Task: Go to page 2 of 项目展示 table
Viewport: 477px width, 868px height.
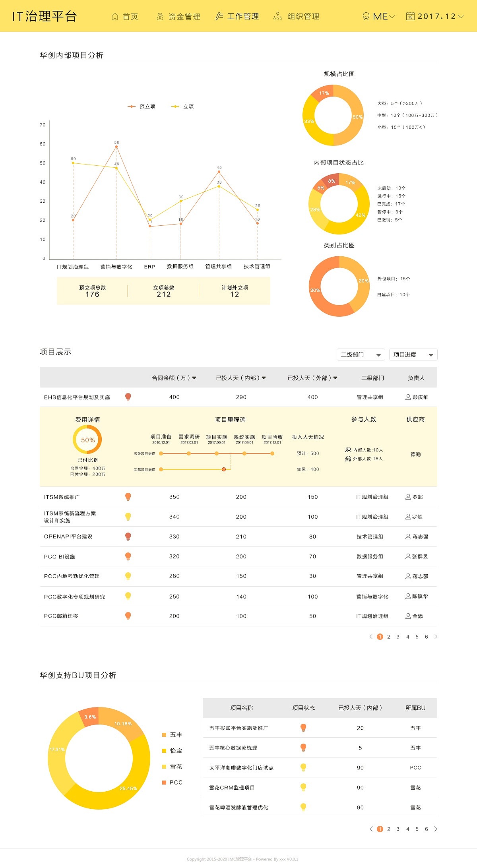Action: [x=389, y=637]
